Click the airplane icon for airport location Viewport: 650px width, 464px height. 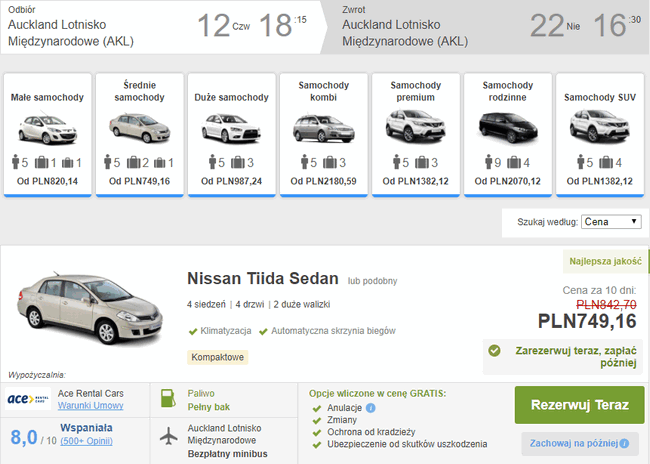pos(168,436)
